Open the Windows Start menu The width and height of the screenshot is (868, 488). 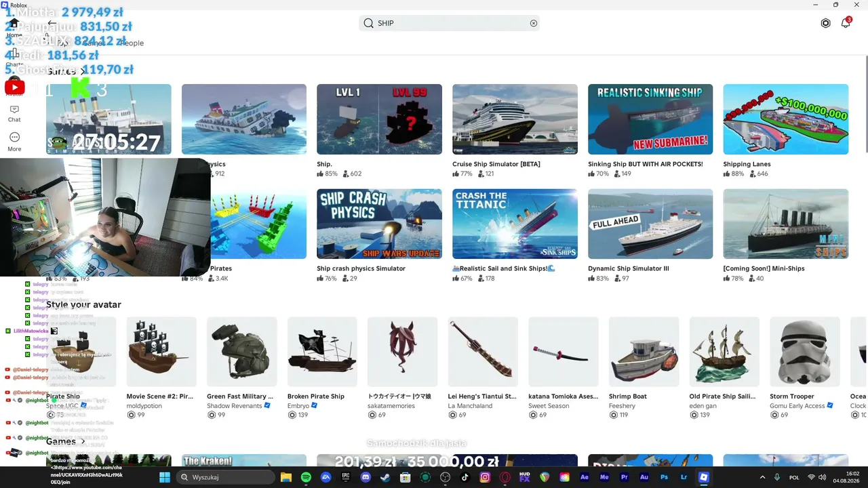(x=165, y=477)
